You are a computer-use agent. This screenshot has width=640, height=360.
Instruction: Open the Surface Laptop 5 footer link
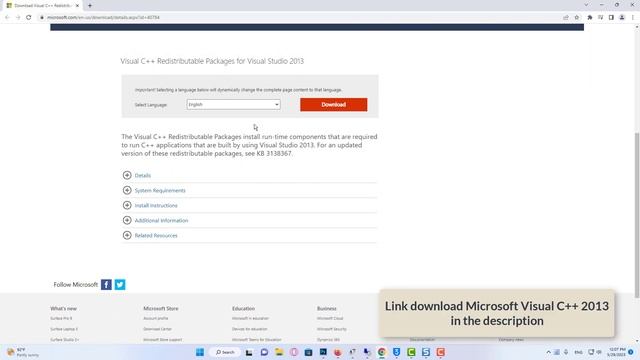click(x=64, y=329)
